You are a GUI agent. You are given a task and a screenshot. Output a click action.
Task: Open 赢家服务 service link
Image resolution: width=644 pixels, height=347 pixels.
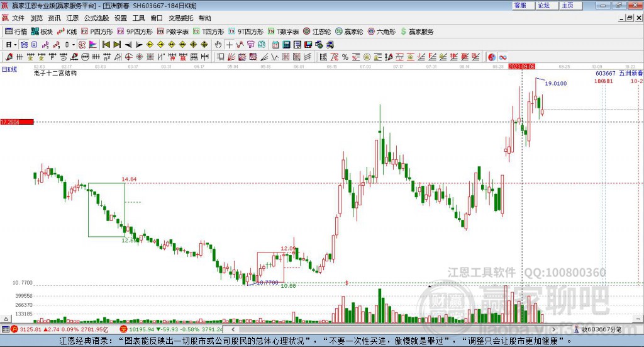(x=417, y=31)
